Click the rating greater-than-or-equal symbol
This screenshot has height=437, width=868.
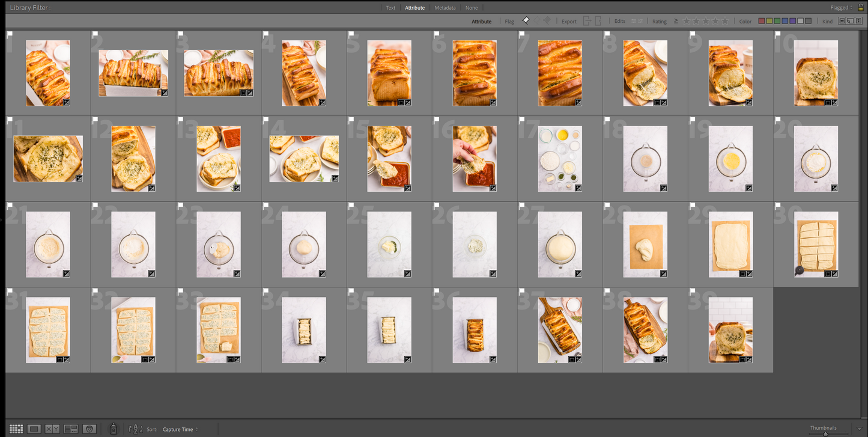[676, 21]
